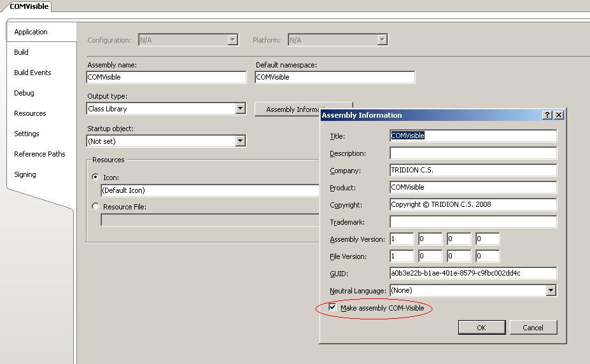Show the Reference Paths tab
The height and width of the screenshot is (364, 590).
39,154
